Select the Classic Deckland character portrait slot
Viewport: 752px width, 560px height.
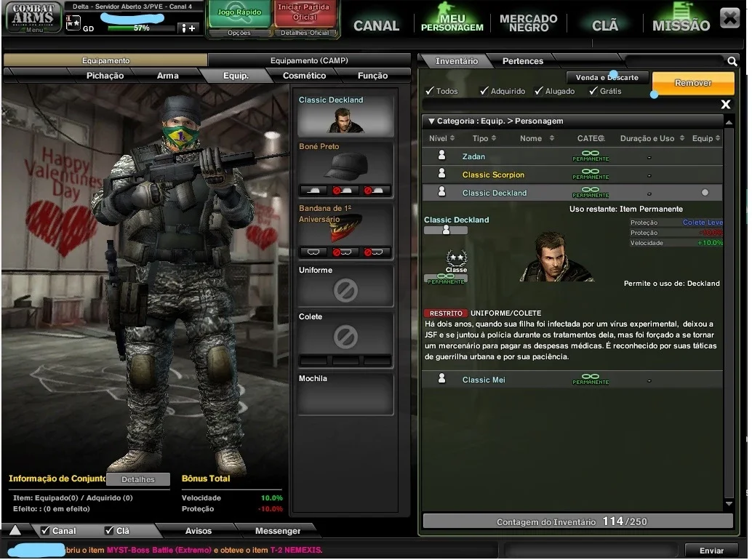(345, 115)
